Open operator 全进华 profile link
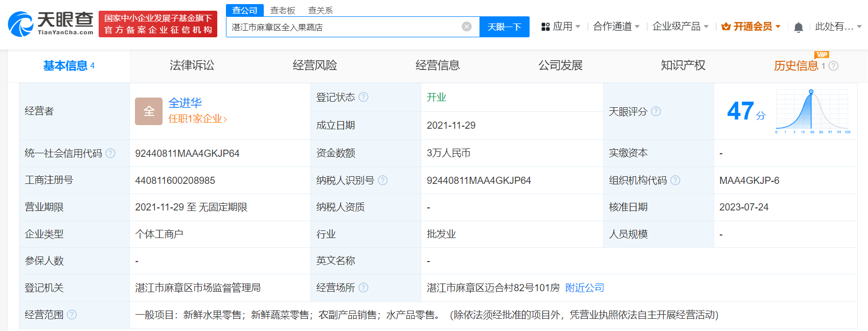The height and width of the screenshot is (331, 868). 185,103
